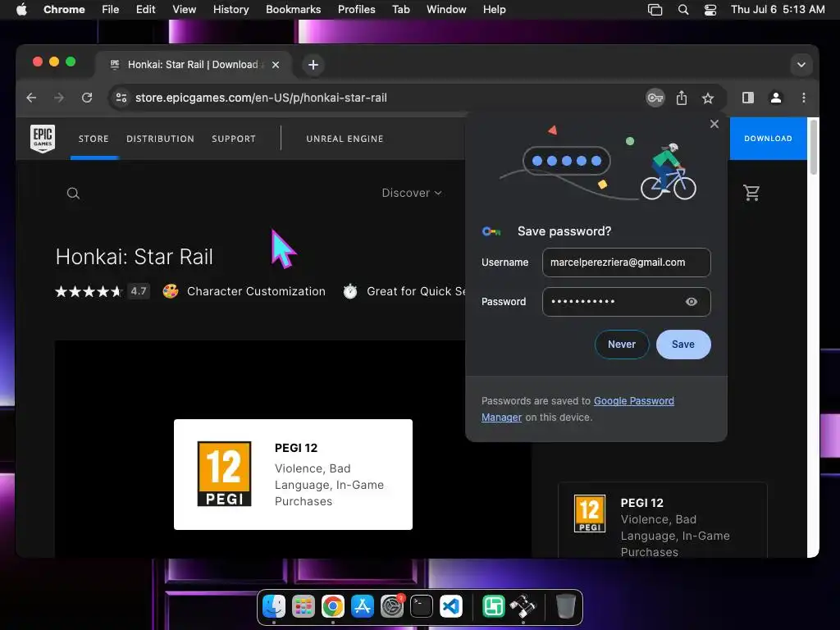Click the address bar URL
840x630 pixels.
pyautogui.click(x=261, y=98)
